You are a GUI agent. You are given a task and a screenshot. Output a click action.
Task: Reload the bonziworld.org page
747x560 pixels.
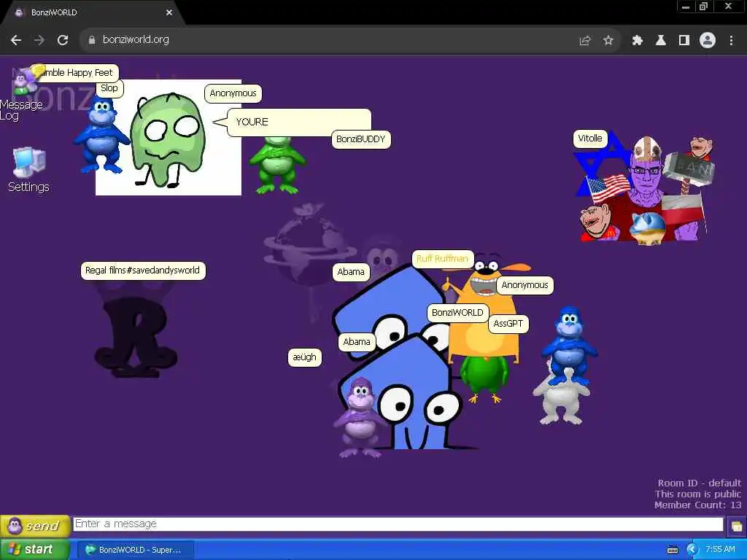[x=63, y=40]
